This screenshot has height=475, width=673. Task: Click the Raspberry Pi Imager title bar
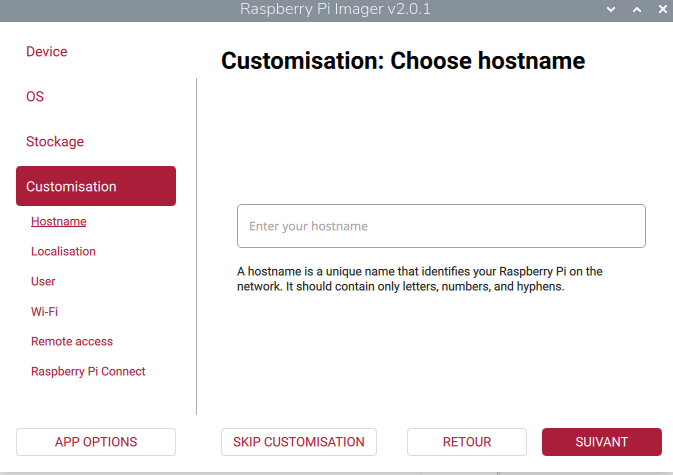[336, 9]
